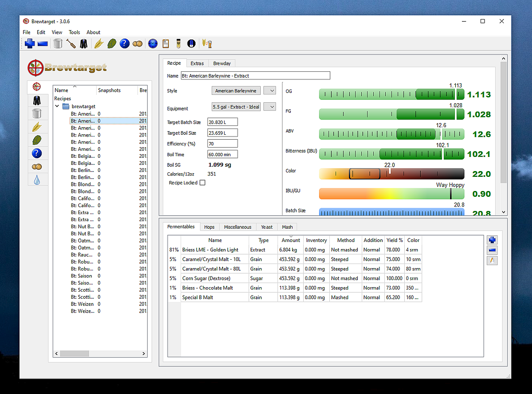
Task: Open Fermentables via toolbar grain icon
Action: (99, 43)
